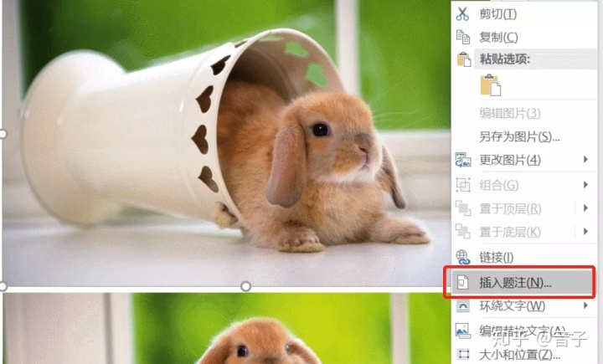This screenshot has width=603, height=364.
Task: Expand the 环绕文字(W) submenu arrow
Action: 585,305
